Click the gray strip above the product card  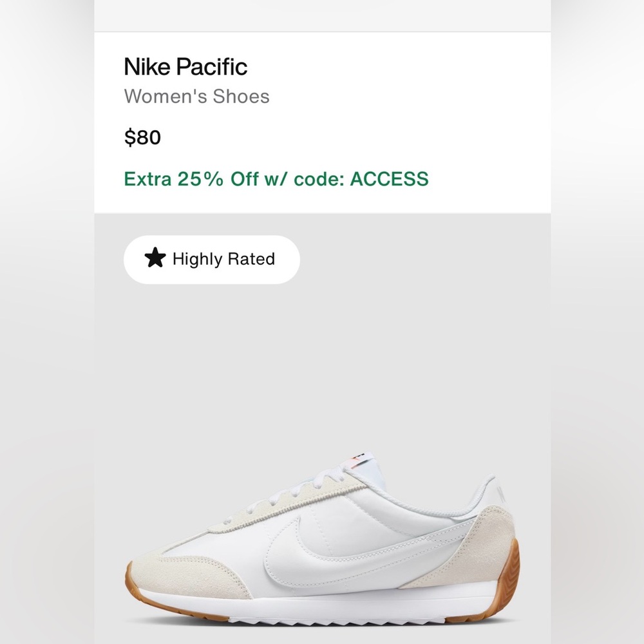(322, 15)
